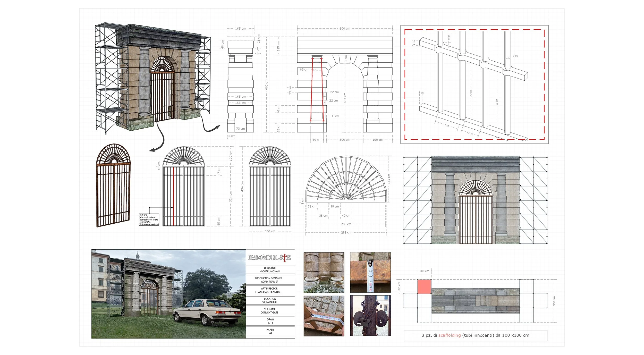644x355 pixels.
Task: Open the stone column base reference photo
Action: click(x=324, y=273)
